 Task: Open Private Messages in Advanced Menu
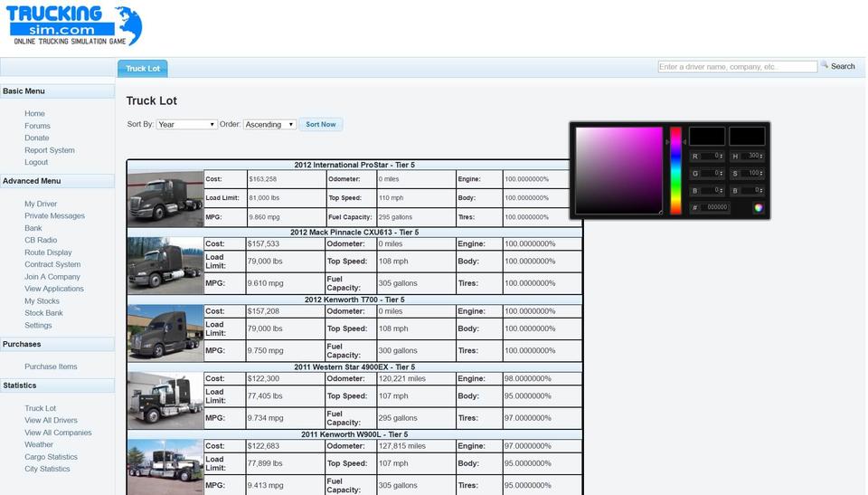(x=54, y=216)
